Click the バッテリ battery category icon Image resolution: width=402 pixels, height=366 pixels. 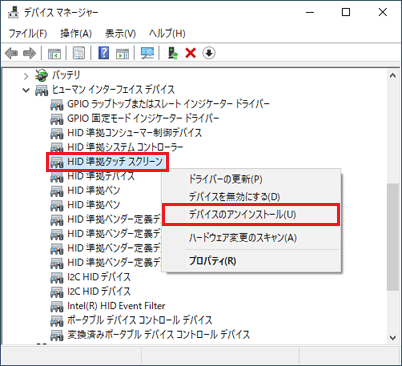coord(42,75)
